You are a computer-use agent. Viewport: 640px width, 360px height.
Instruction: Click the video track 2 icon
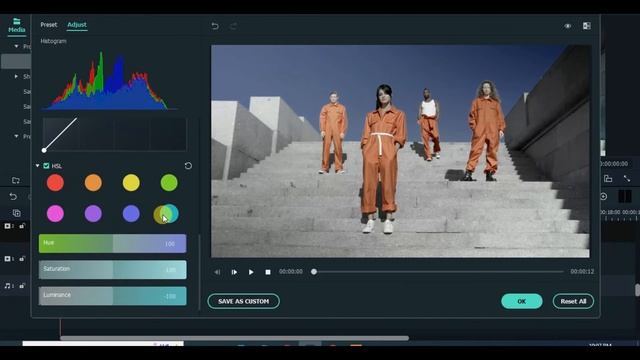click(x=9, y=226)
